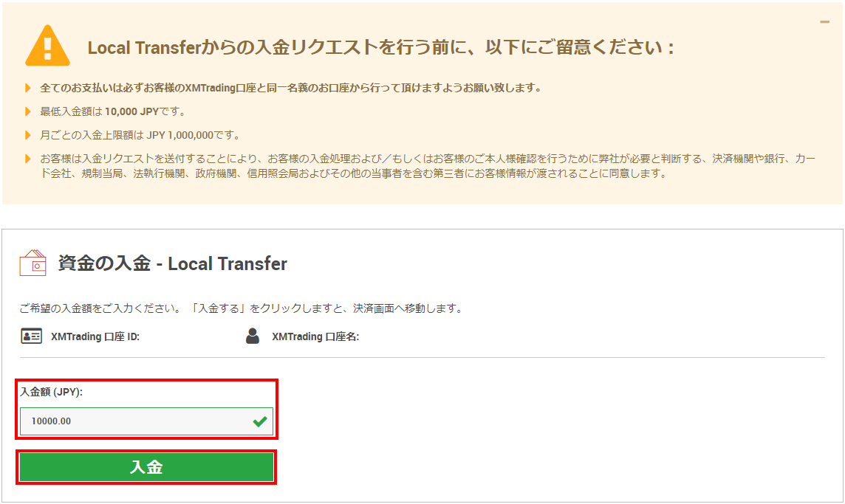The image size is (845, 504).
Task: Click the 入金額 (JPY): label
Action: [x=51, y=392]
